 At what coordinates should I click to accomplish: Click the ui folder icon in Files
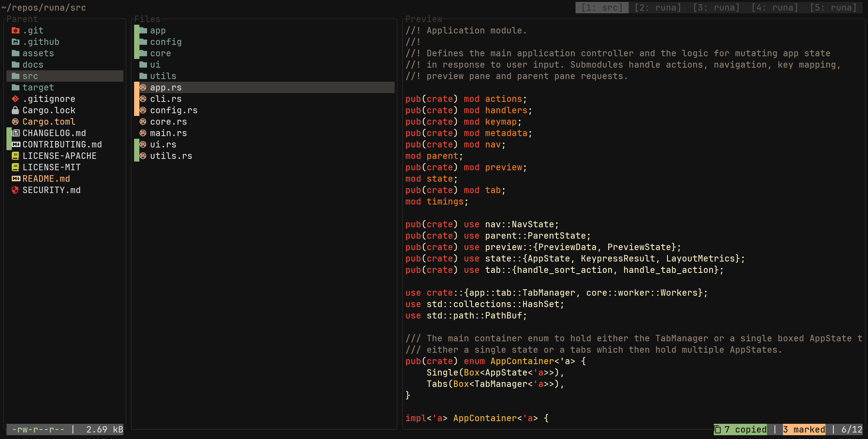point(143,65)
